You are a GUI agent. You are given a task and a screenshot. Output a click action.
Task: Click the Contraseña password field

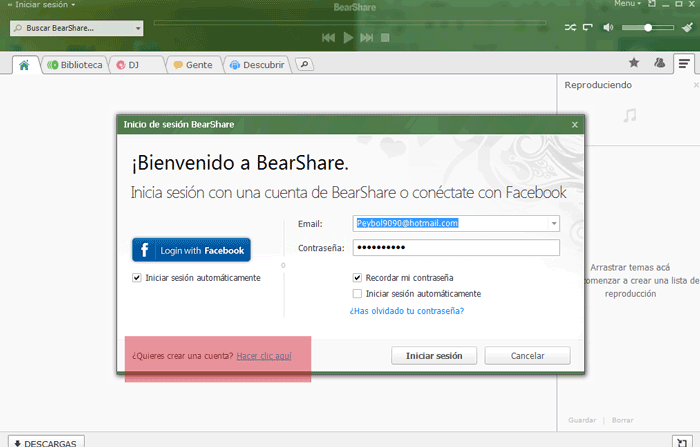click(456, 247)
